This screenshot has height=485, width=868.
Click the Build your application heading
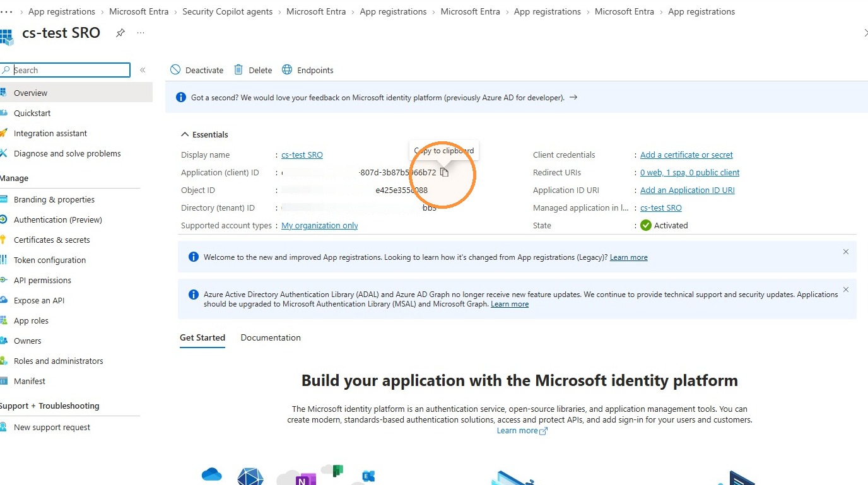pos(520,381)
